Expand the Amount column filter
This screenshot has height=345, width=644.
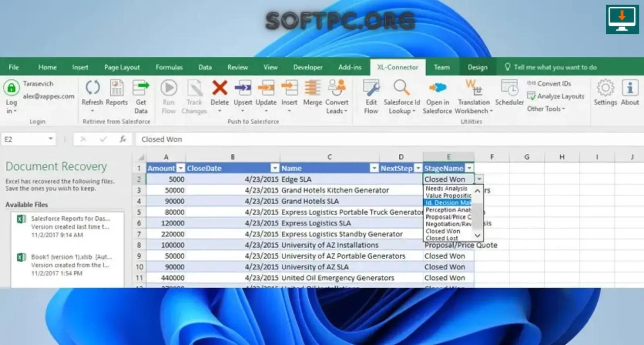[x=181, y=168]
